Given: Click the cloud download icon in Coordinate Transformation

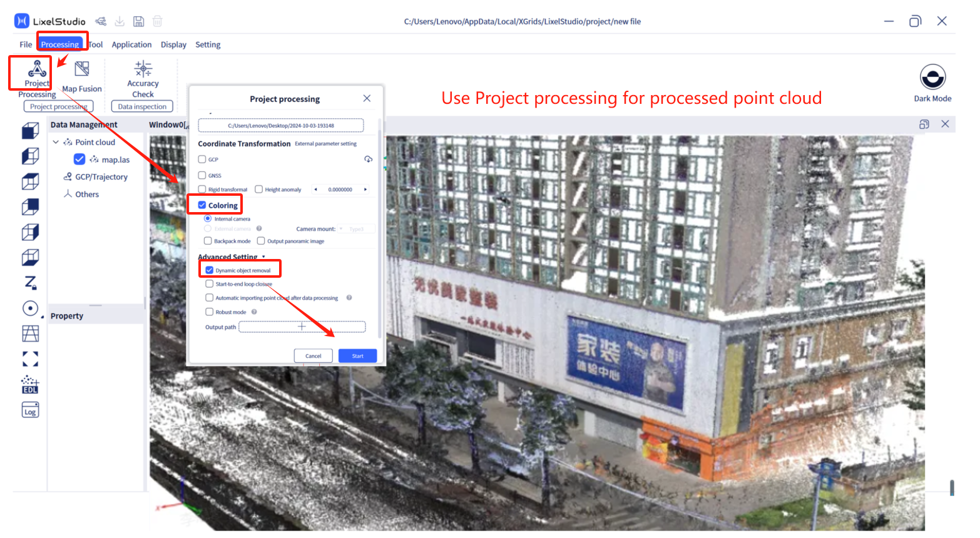Looking at the screenshot, I should pyautogui.click(x=368, y=160).
